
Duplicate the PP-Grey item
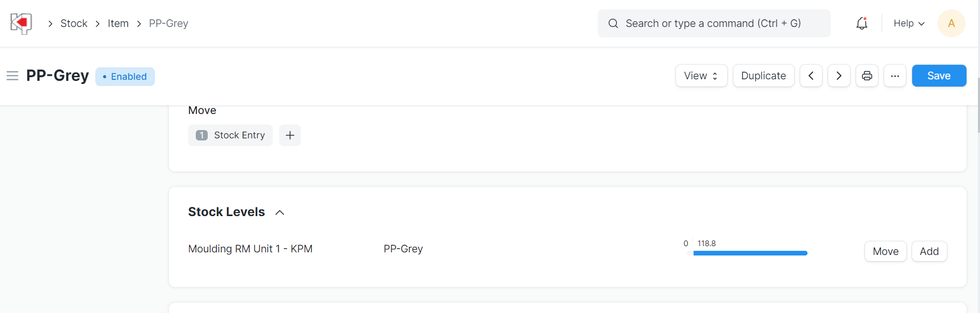click(763, 76)
